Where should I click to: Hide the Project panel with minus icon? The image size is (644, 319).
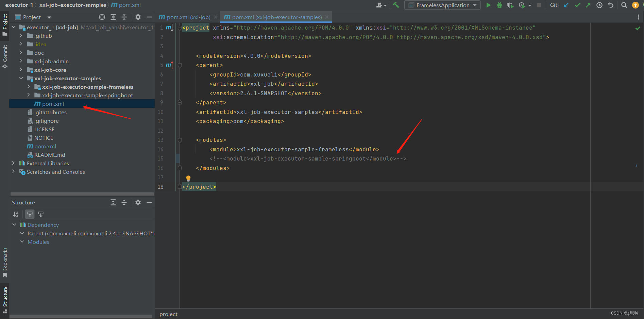click(149, 17)
